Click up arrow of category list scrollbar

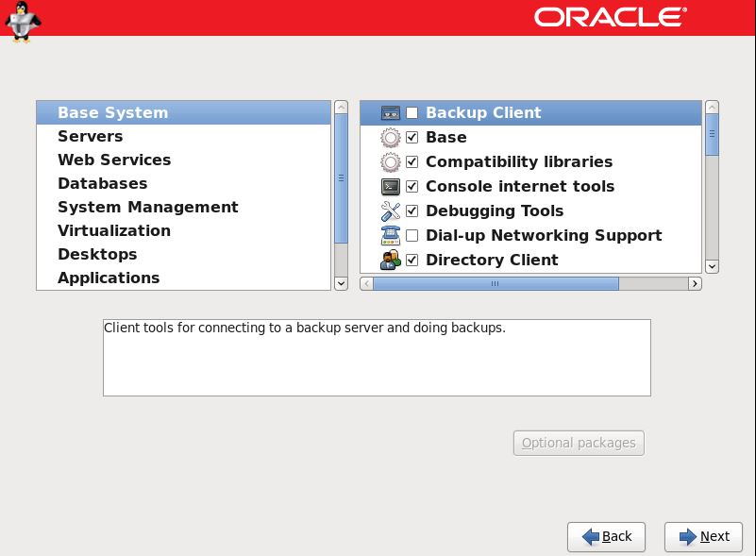point(341,107)
